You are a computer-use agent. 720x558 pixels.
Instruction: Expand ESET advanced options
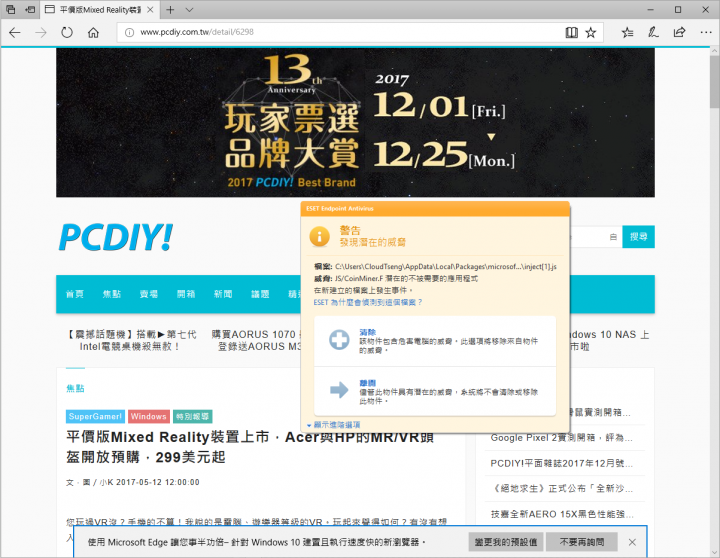334,425
